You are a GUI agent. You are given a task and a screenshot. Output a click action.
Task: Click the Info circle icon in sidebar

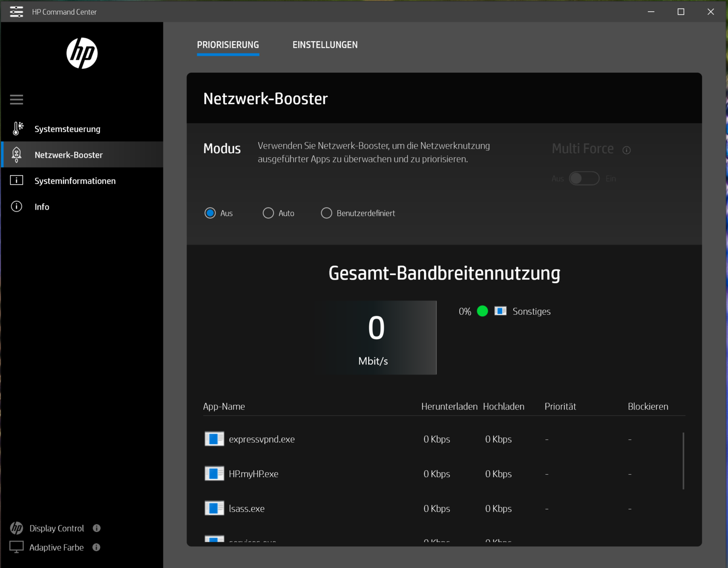tap(17, 206)
